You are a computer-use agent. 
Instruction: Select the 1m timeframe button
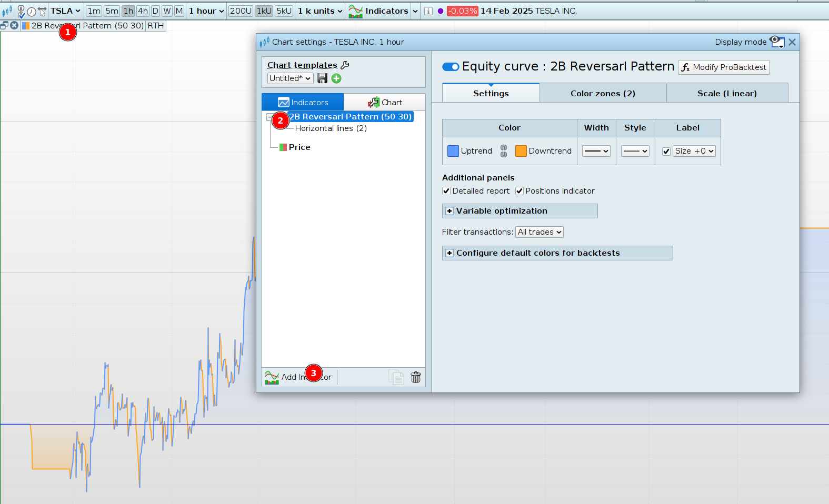click(x=94, y=11)
